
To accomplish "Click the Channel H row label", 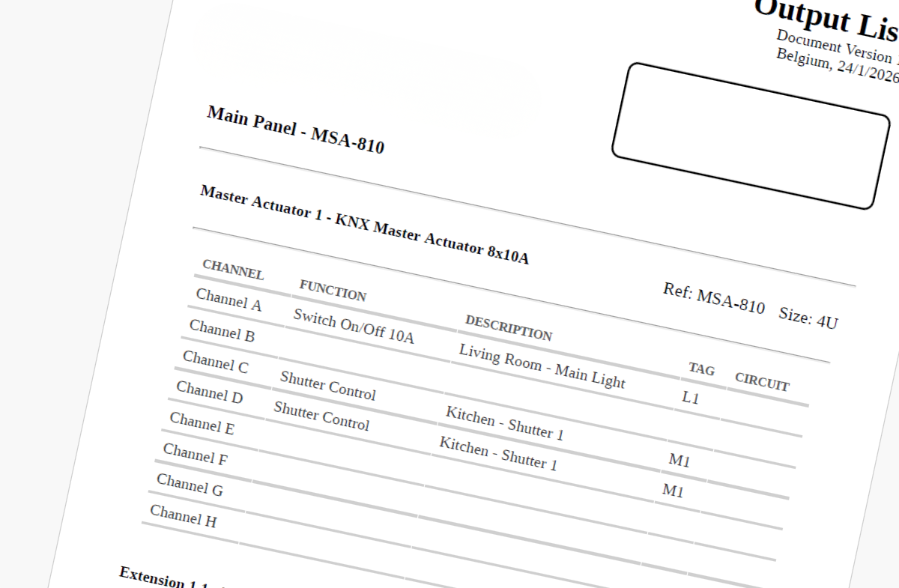I will pyautogui.click(x=183, y=516).
